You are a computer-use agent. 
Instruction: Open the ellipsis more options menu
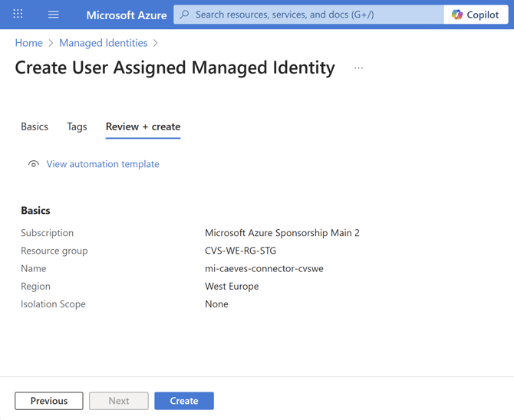[x=358, y=68]
